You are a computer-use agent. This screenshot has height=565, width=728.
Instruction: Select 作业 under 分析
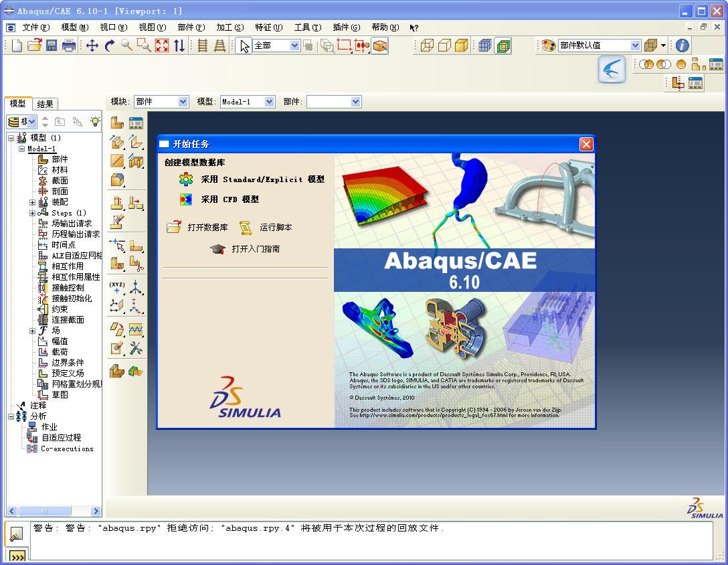tap(49, 426)
